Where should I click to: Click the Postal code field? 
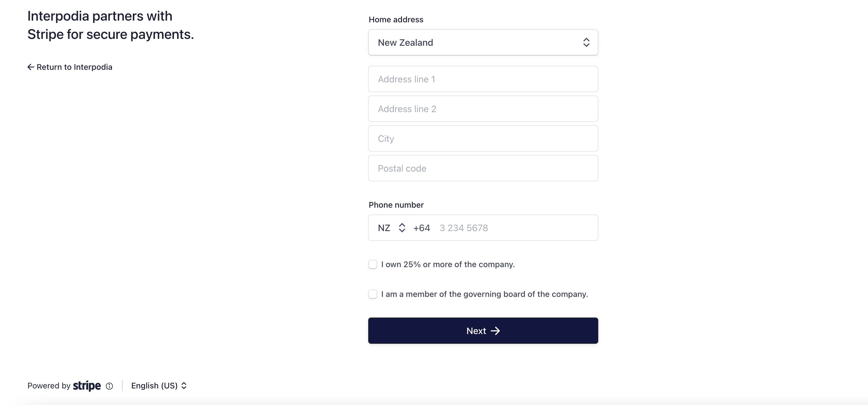point(482,168)
